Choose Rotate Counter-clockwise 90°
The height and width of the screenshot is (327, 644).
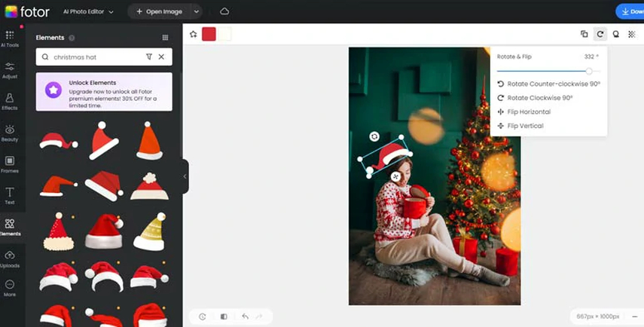[x=548, y=84]
